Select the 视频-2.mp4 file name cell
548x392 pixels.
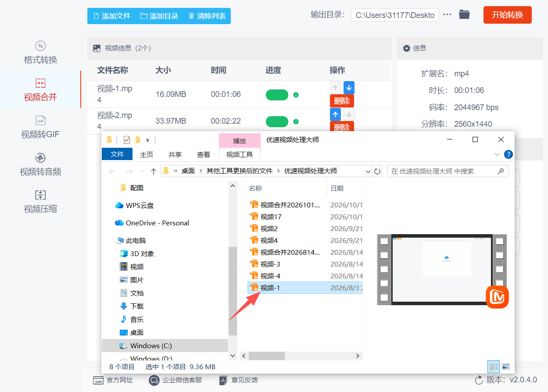click(115, 121)
